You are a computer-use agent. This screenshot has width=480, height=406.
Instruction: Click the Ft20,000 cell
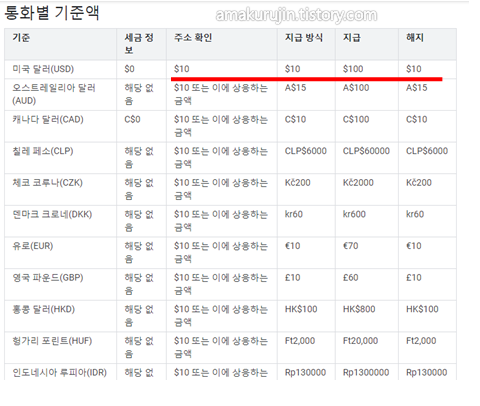(x=360, y=341)
